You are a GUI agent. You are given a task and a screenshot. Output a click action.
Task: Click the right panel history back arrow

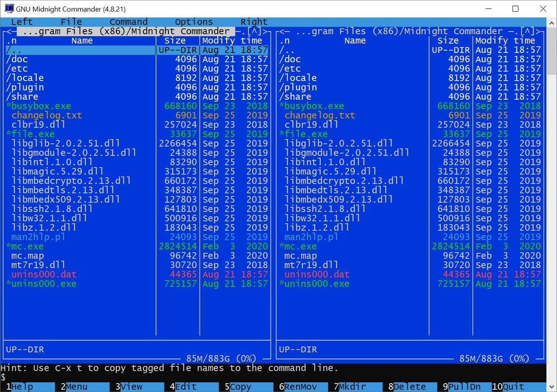click(281, 31)
